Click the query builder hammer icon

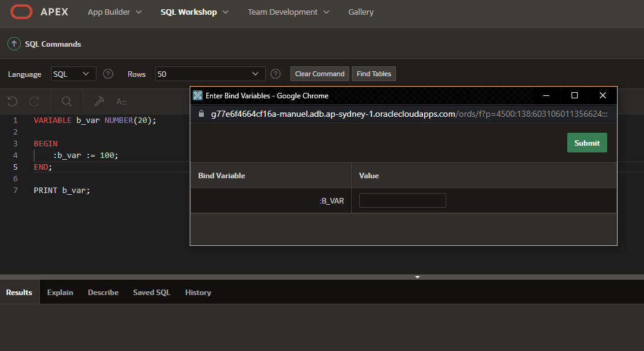pyautogui.click(x=99, y=101)
